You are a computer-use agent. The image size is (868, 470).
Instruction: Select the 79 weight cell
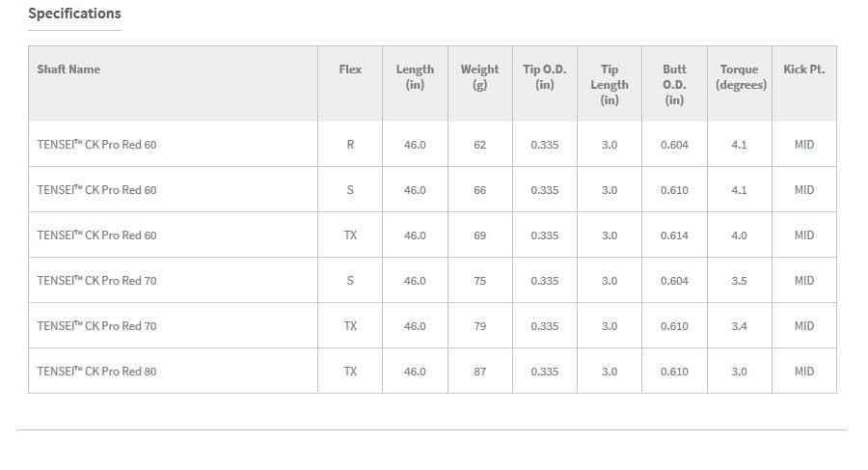click(480, 326)
